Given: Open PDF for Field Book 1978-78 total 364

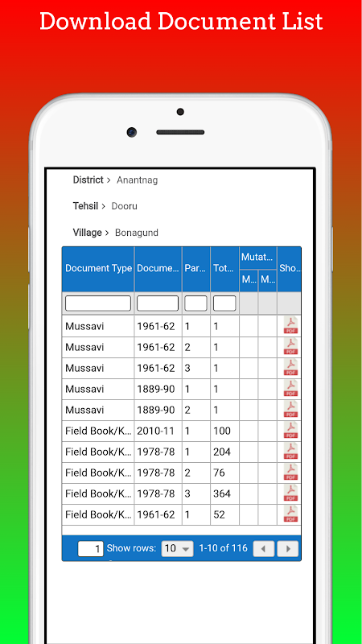Looking at the screenshot, I should tap(290, 493).
